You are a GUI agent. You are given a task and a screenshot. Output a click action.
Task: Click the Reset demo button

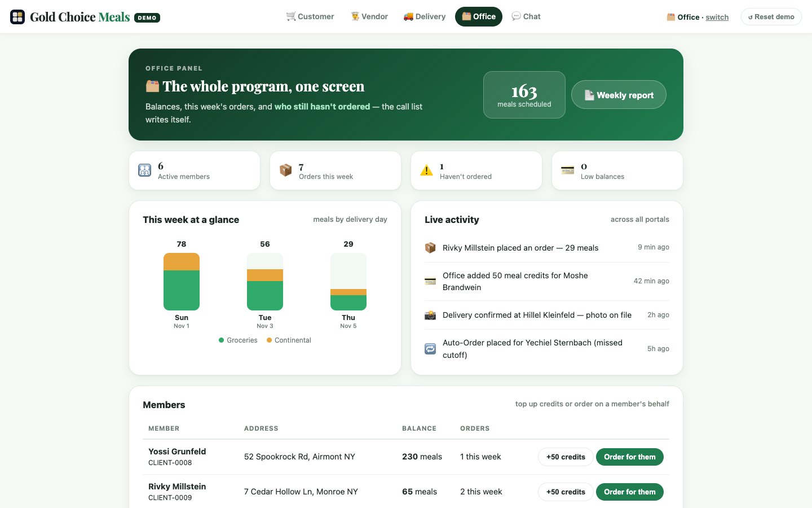pos(771,17)
